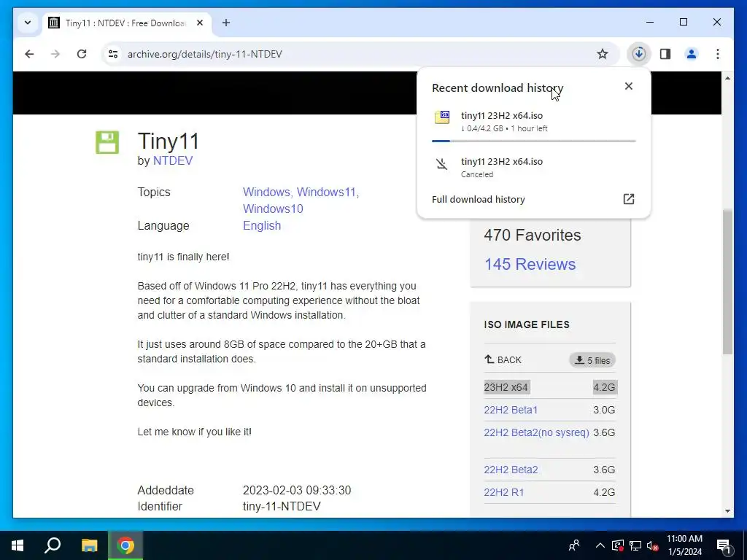747x560 pixels.
Task: Click the Downloads toolbar icon
Action: coord(639,54)
